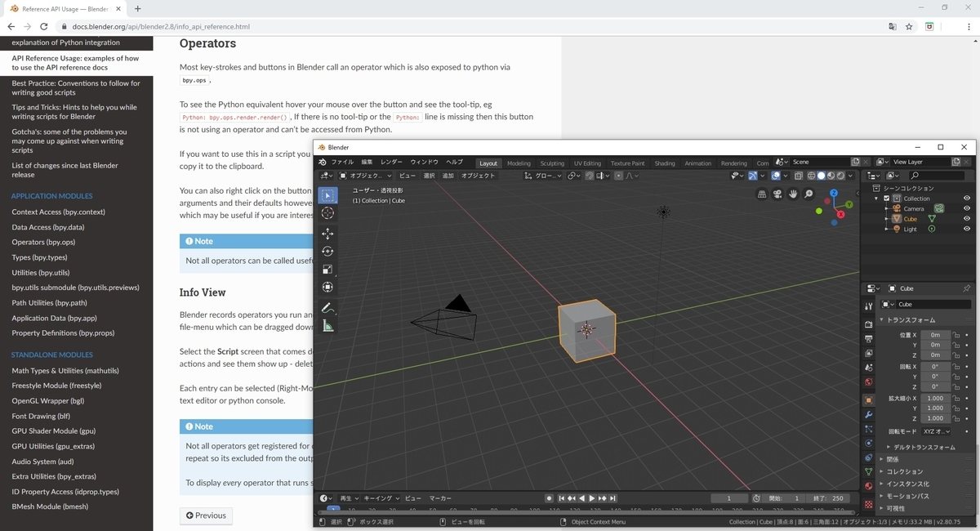Open Operators (bpy.ops) link in browser sidebar

click(43, 242)
